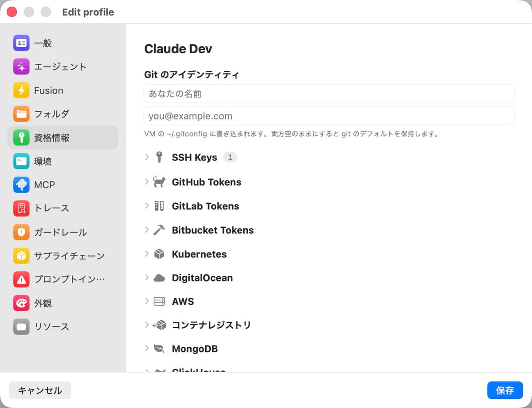Click the GitLab Tokens label
The image size is (532, 408).
(205, 206)
